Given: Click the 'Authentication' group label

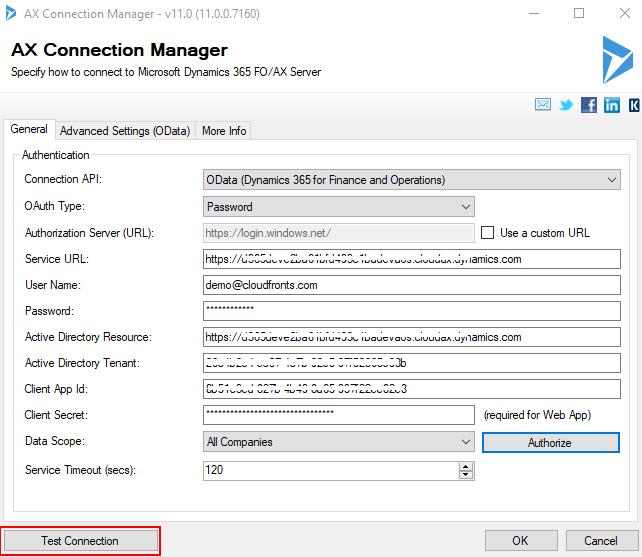Looking at the screenshot, I should pyautogui.click(x=56, y=155).
